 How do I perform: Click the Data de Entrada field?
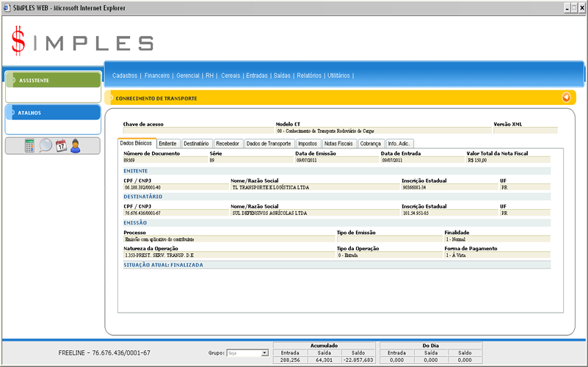423,160
